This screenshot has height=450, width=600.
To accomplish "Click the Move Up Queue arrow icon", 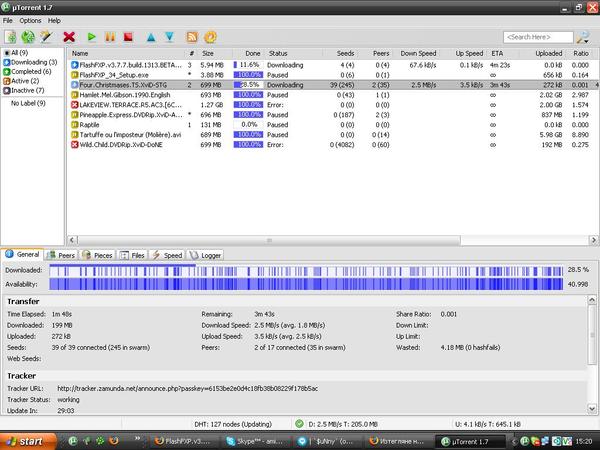I will pos(151,37).
